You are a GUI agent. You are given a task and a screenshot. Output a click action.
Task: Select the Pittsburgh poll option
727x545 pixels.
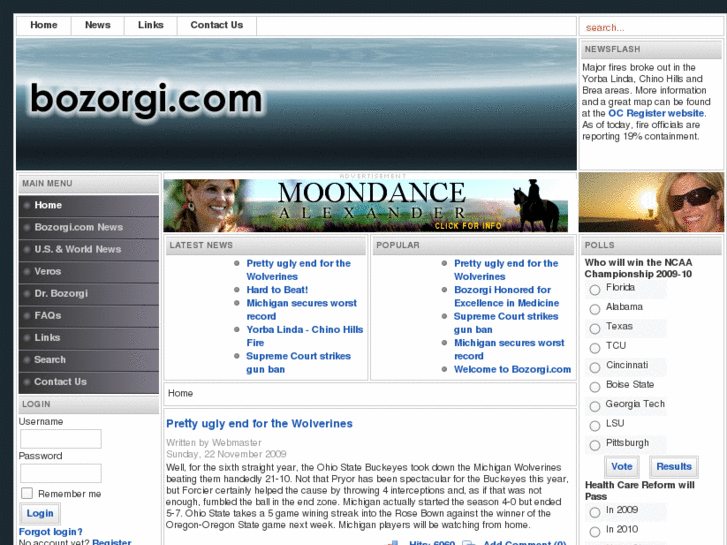point(595,445)
